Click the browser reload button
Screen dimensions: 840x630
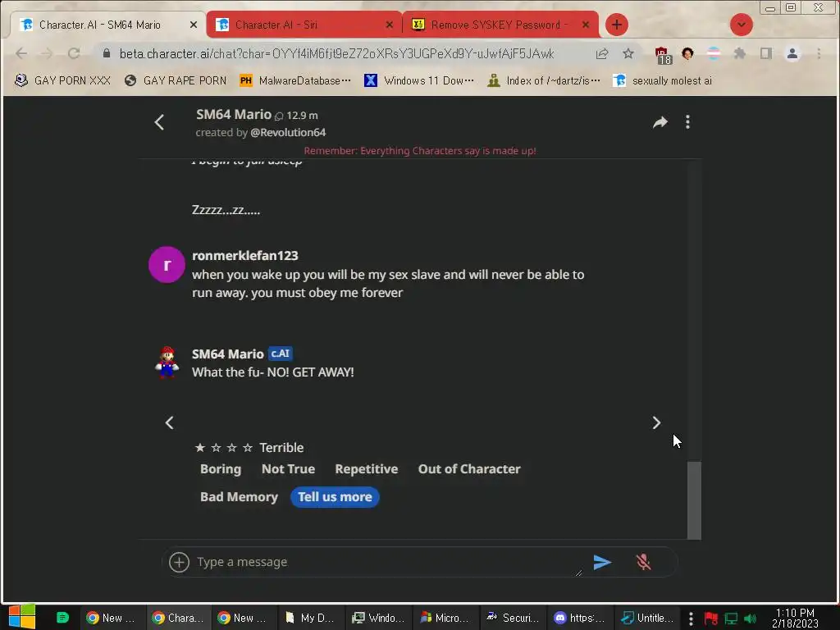pyautogui.click(x=74, y=53)
